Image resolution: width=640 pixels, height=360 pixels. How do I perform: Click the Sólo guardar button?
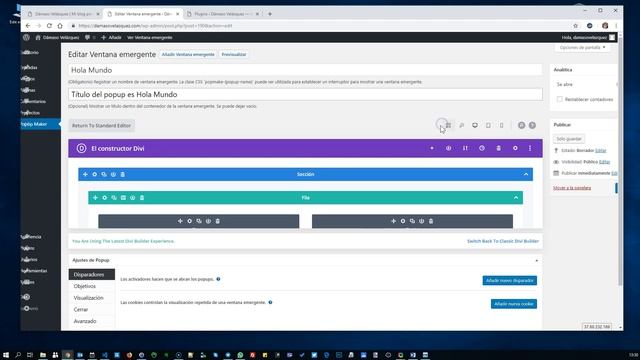[569, 139]
